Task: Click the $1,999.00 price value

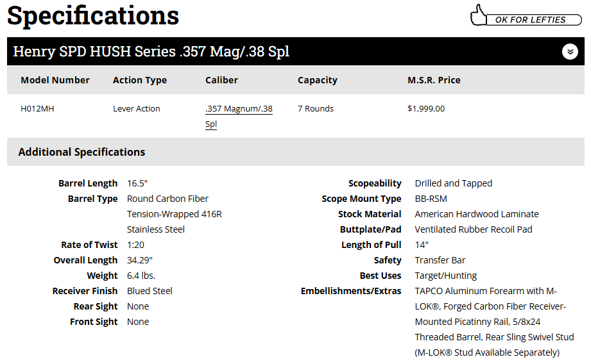Action: pos(426,109)
